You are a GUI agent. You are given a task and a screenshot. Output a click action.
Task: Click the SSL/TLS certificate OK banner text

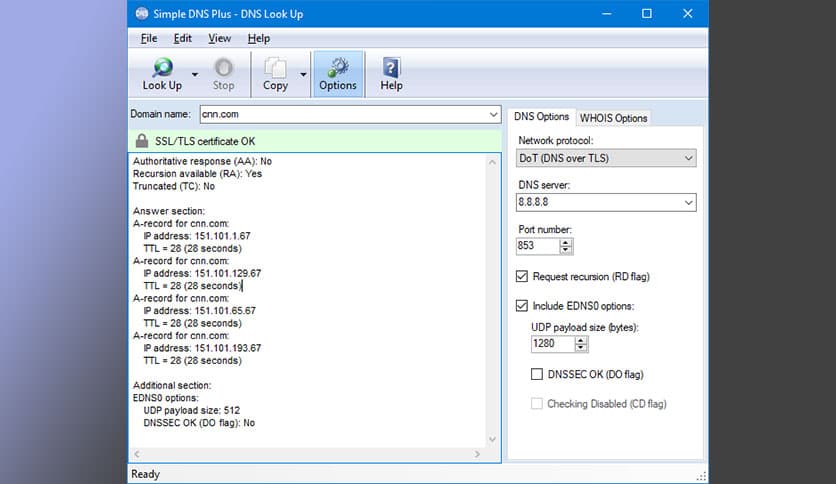pos(205,141)
